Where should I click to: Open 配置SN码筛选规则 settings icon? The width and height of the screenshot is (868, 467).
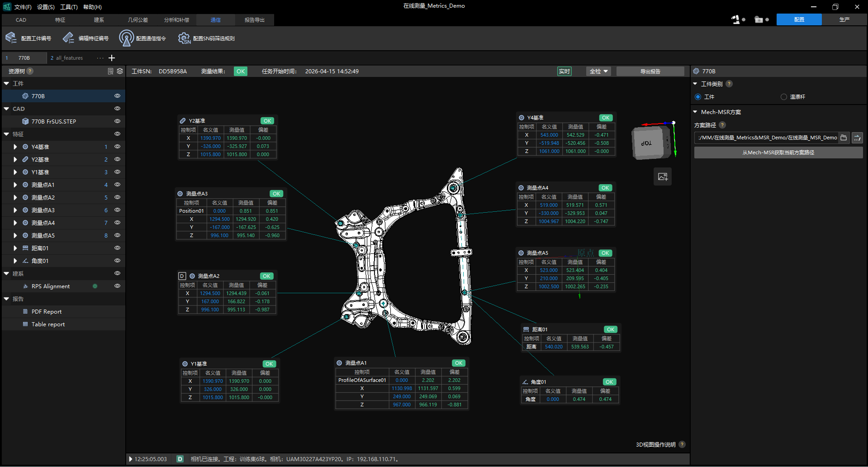184,38
